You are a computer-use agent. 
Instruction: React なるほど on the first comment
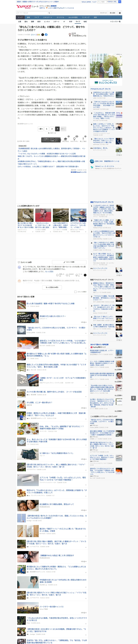[70, 275]
